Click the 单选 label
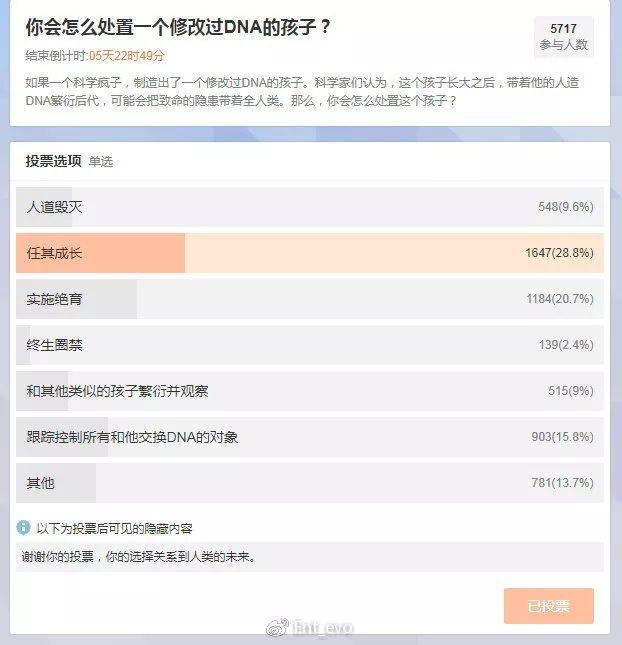The height and width of the screenshot is (645, 622). (x=101, y=162)
